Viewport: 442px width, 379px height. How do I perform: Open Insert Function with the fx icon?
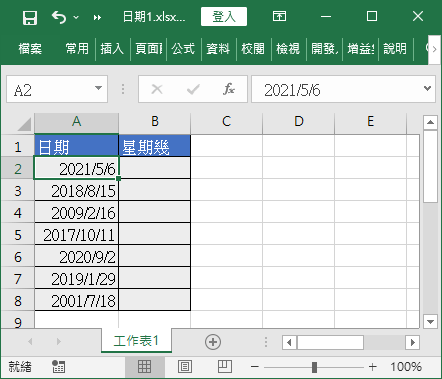click(229, 89)
